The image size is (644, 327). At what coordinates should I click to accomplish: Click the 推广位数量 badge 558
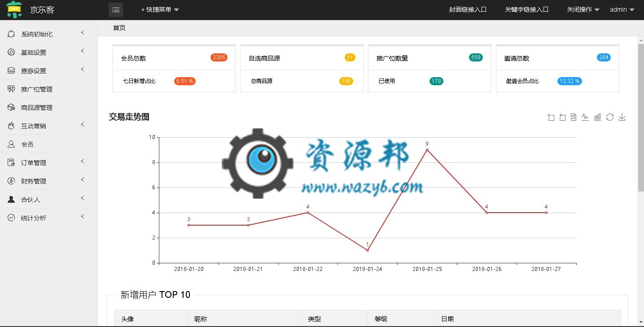click(476, 57)
